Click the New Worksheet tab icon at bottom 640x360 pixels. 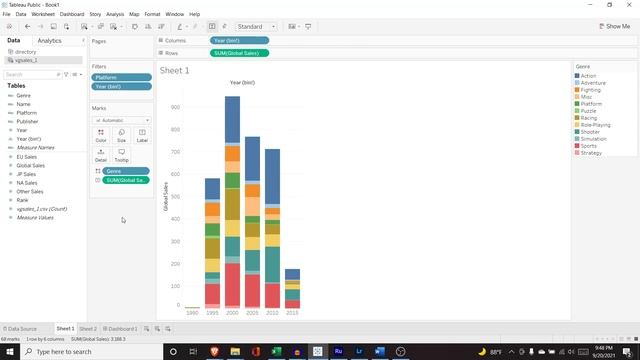pyautogui.click(x=147, y=329)
